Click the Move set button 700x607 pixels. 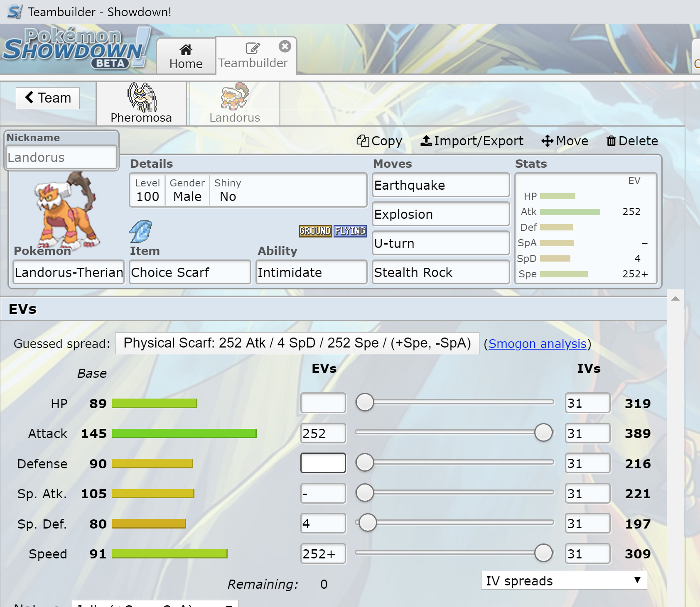click(565, 141)
